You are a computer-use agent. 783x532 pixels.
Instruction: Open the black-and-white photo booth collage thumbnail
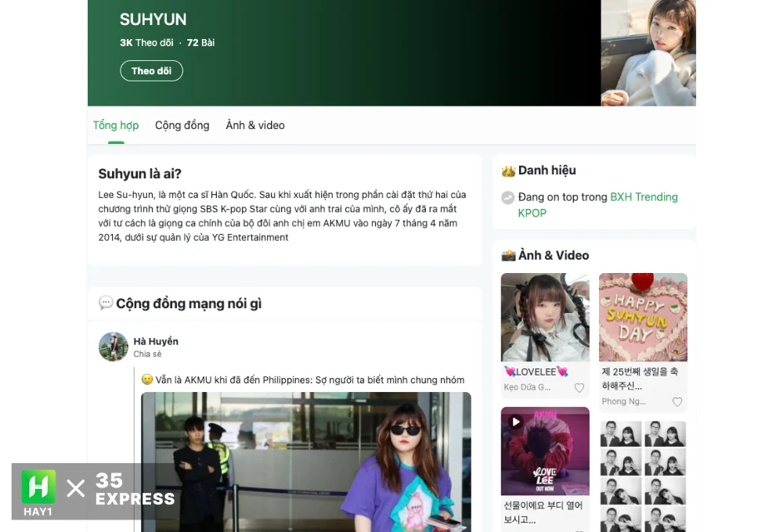point(643,476)
